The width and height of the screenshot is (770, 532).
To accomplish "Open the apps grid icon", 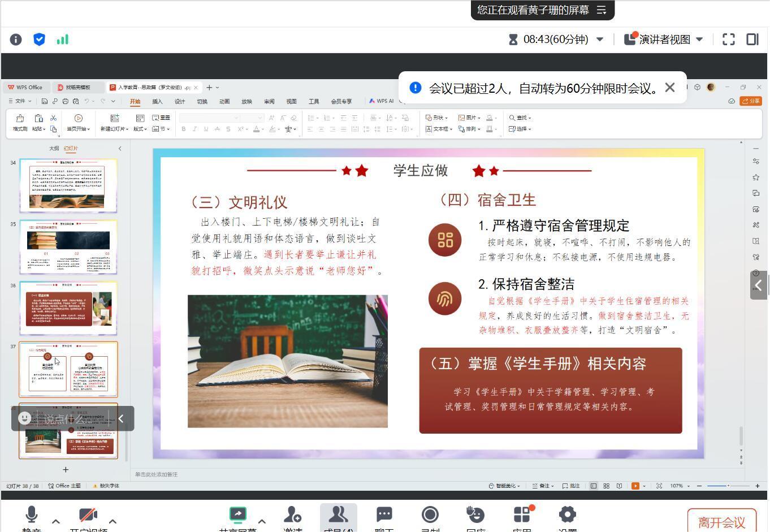I will click(x=521, y=515).
